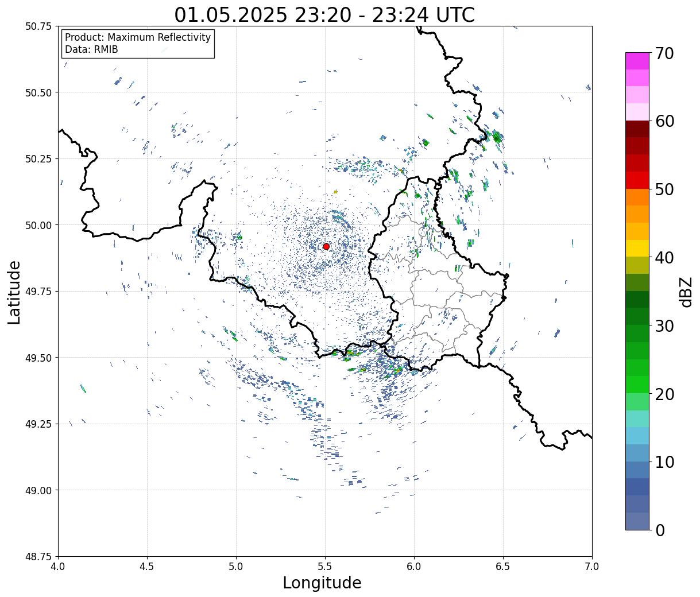Click the red radar location marker
Image resolution: width=700 pixels, height=597 pixels.
coord(326,246)
